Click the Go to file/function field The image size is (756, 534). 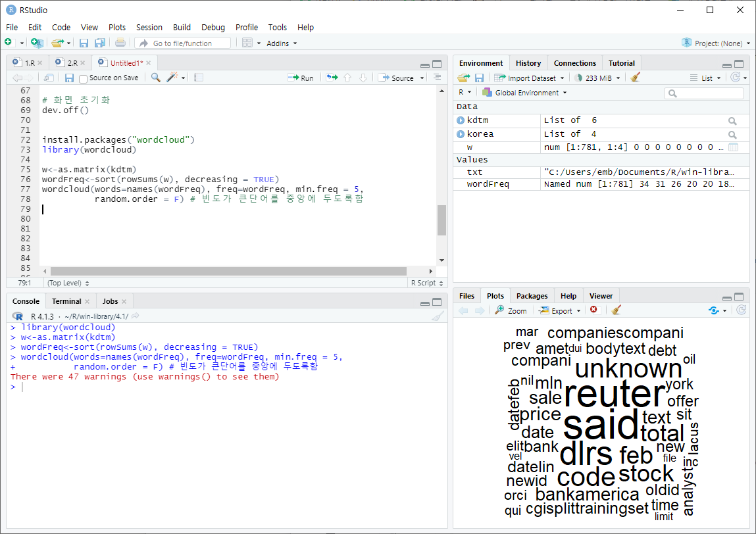coord(184,43)
